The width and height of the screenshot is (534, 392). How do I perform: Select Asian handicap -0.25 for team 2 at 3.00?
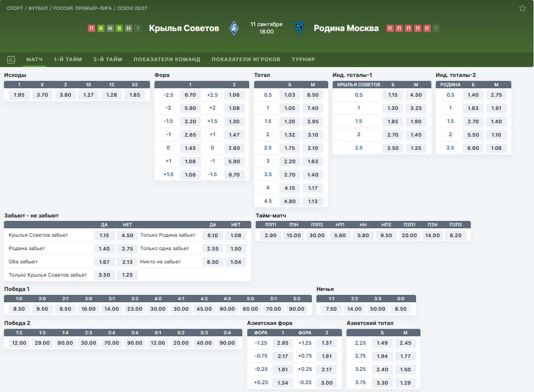(x=327, y=383)
